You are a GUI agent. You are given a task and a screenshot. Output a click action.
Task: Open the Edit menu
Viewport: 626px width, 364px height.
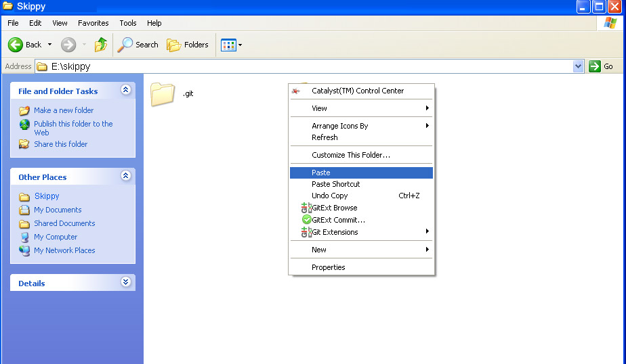[35, 23]
